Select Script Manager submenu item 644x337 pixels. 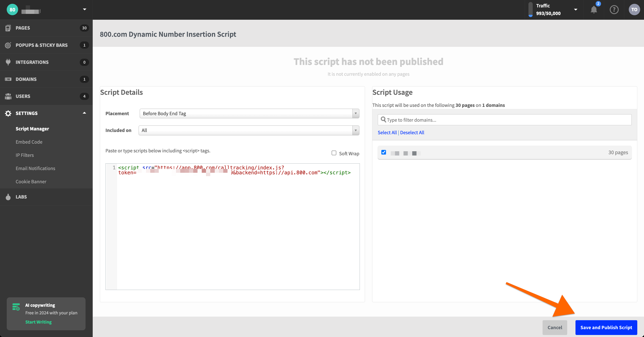[32, 129]
